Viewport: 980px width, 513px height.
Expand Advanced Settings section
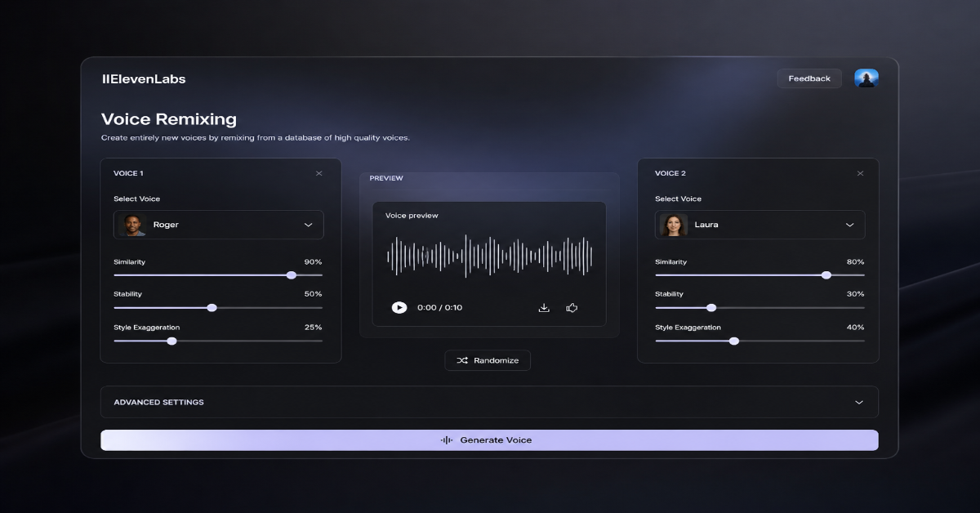coord(489,402)
